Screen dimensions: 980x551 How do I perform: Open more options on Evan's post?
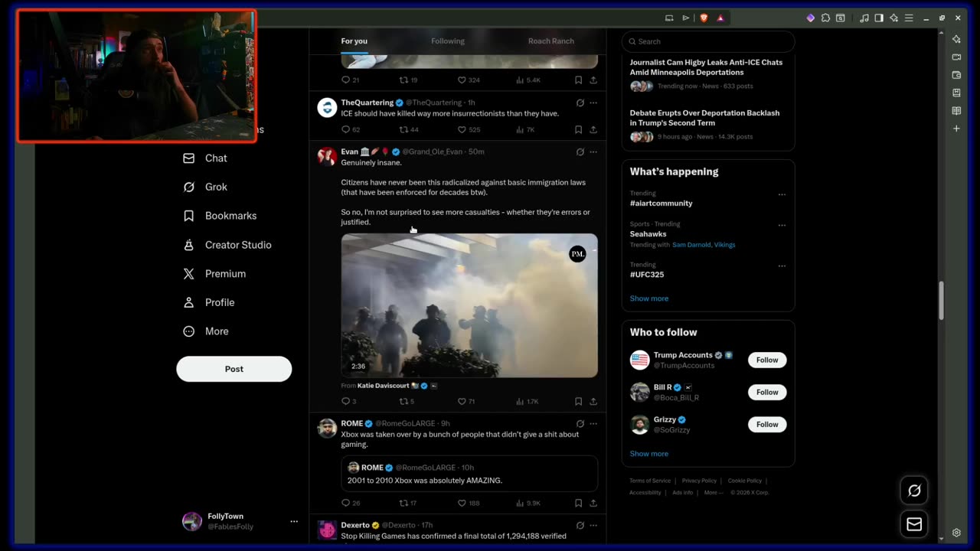click(593, 152)
